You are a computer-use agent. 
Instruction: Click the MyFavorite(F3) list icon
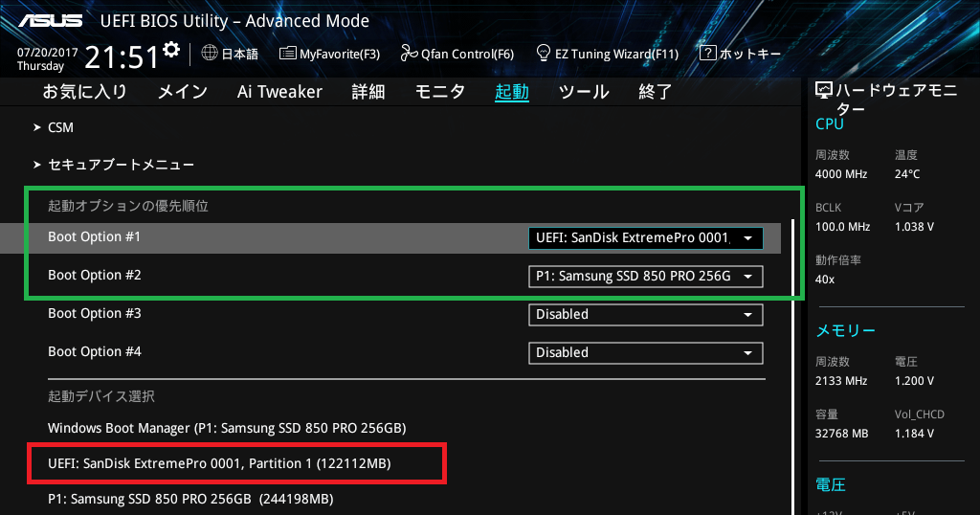click(287, 54)
